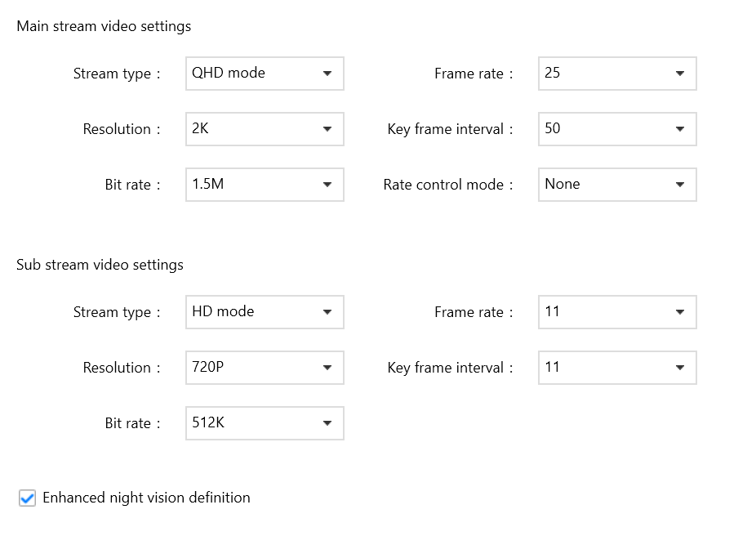
Task: Click the arrow on the sub Frame rate dropdown
Action: [681, 312]
